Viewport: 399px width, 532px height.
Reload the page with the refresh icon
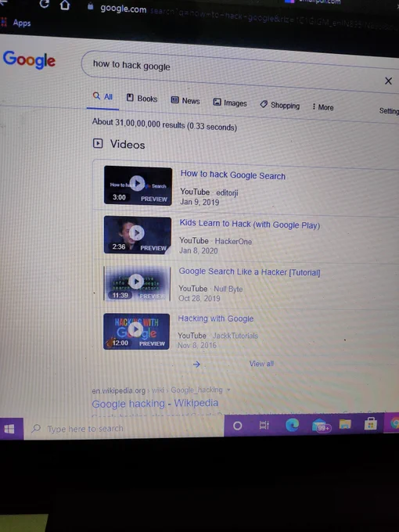click(x=44, y=3)
